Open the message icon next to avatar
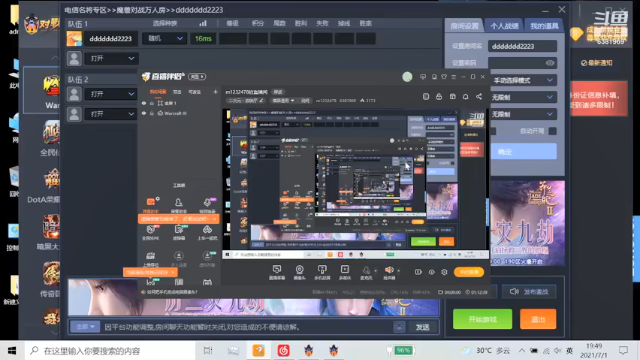Image resolution: width=640 pixels, height=360 pixels. point(423,77)
